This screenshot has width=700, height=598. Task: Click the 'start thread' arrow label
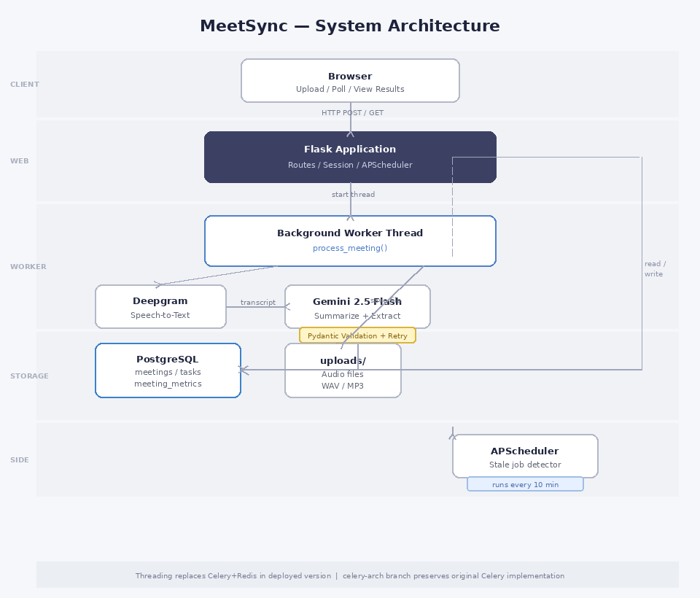(x=353, y=194)
